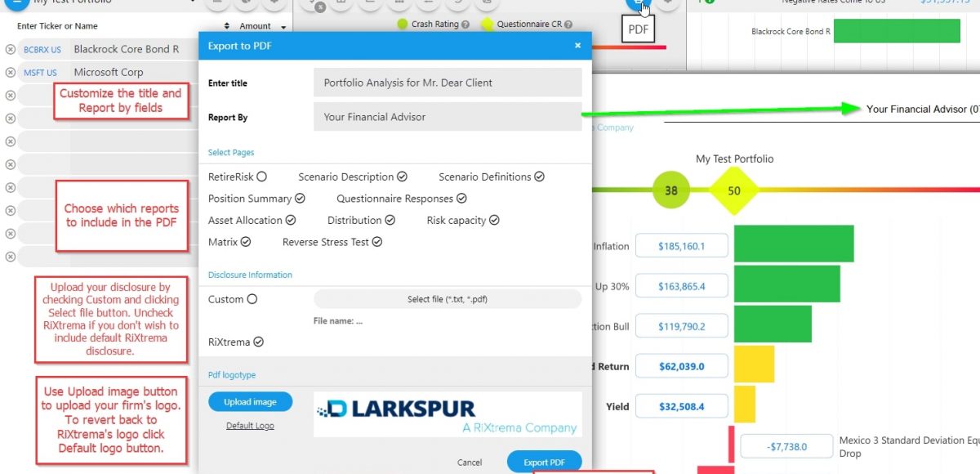This screenshot has height=474, width=980.
Task: Revert using the Default Logo link
Action: pyautogui.click(x=250, y=426)
